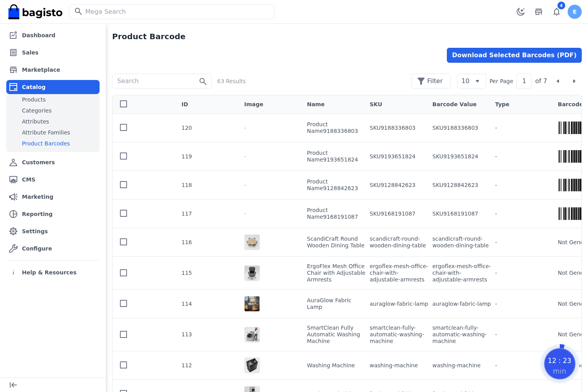This screenshot has width=588, height=392.
Task: Click the bagisto logo
Action: coord(35,12)
